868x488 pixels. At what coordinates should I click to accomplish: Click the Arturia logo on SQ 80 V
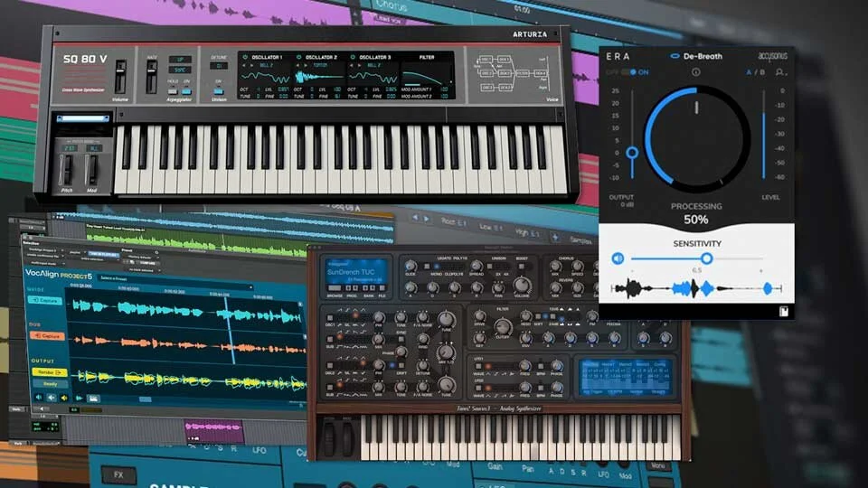coord(530,34)
